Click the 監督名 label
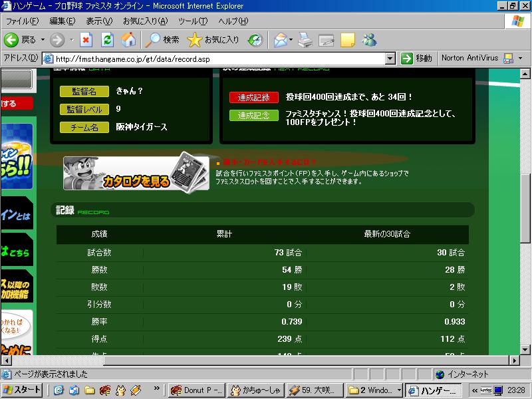532x399 pixels. click(84, 91)
